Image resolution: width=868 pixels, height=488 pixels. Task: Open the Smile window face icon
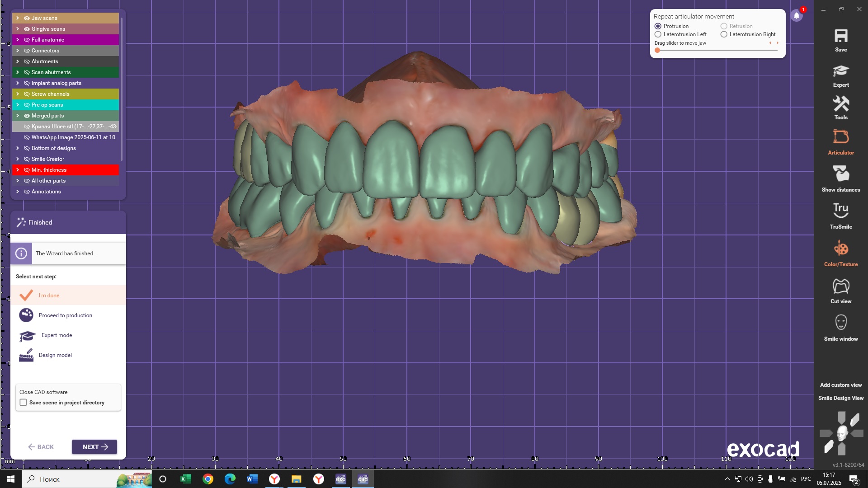coord(840,323)
